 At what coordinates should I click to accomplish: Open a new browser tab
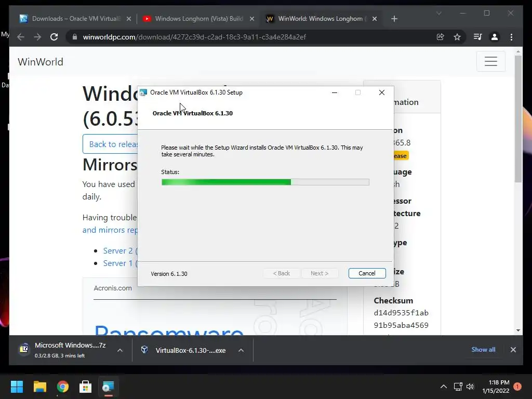(394, 19)
